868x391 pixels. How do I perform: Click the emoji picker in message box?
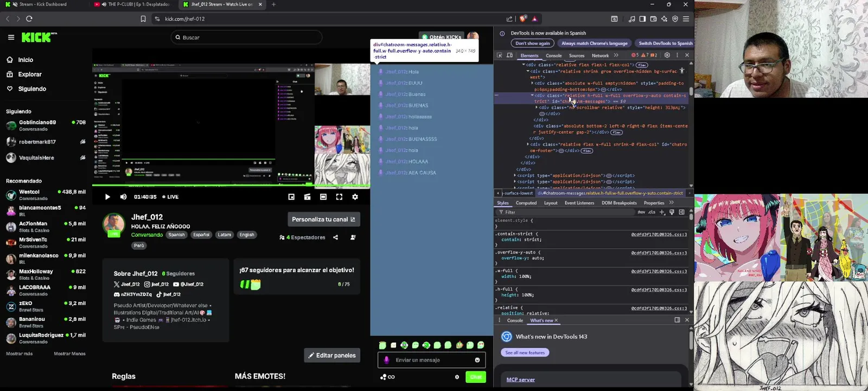[477, 360]
